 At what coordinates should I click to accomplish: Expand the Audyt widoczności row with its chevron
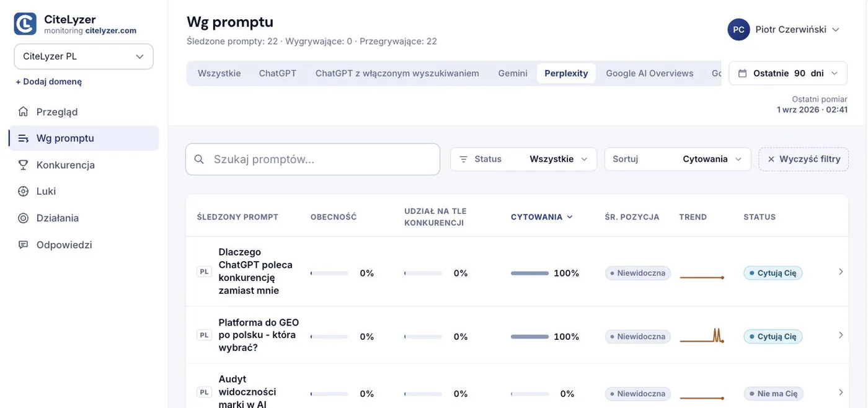841,392
